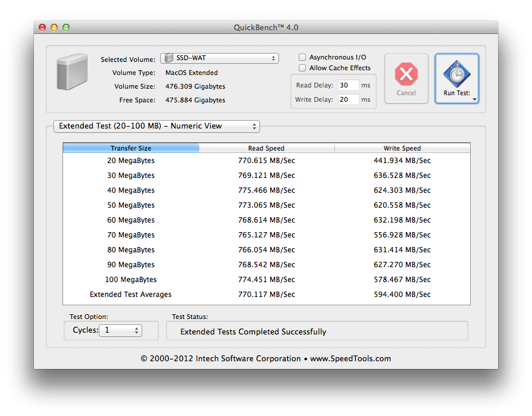
Task: Click write speed value 632.198 MB/Sec
Action: [402, 220]
